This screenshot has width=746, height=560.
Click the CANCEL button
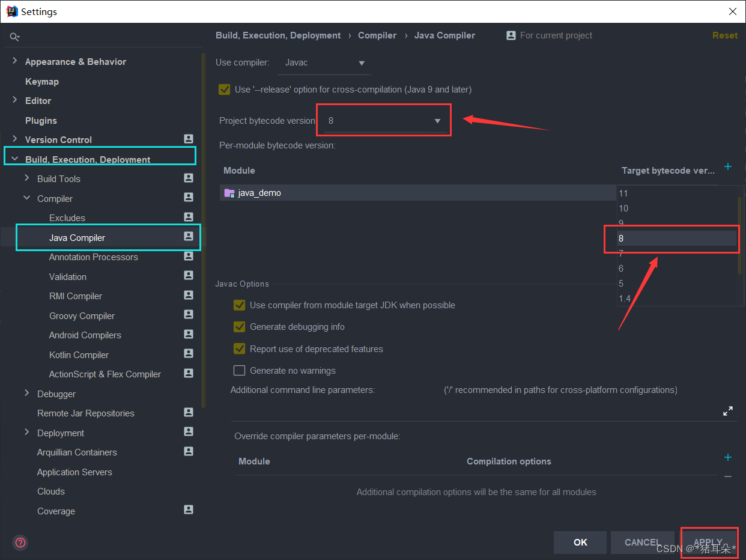(x=642, y=543)
